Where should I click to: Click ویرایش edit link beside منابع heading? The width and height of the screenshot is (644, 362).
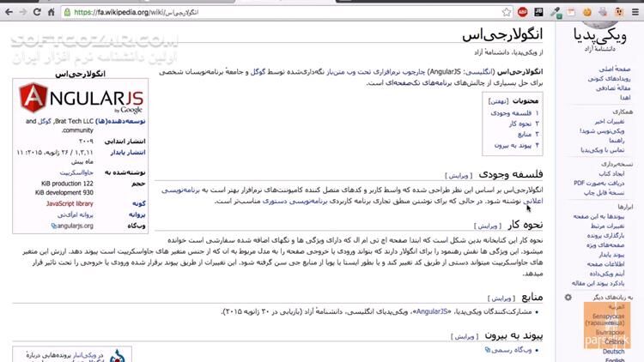501,298
